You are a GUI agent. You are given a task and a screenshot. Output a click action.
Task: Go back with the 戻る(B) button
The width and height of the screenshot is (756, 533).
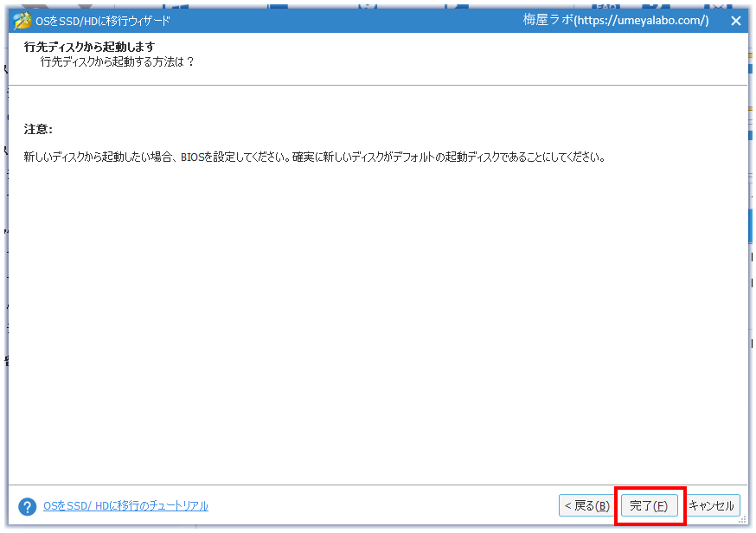pyautogui.click(x=586, y=505)
